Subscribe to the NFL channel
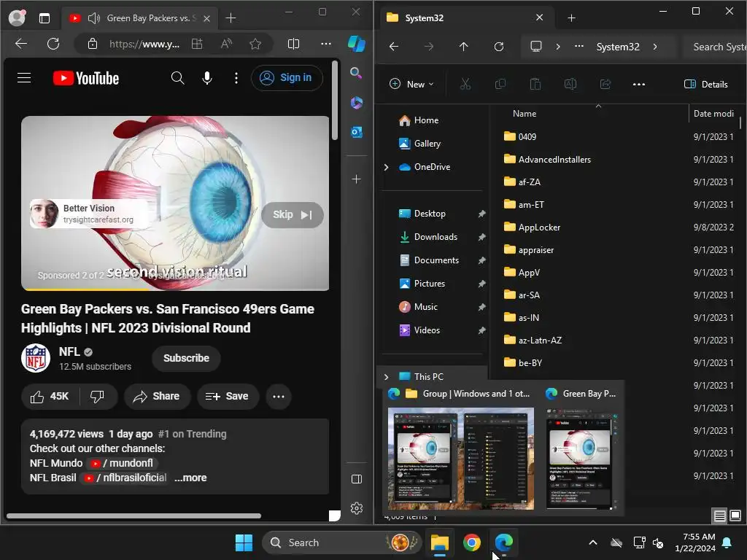 point(186,358)
